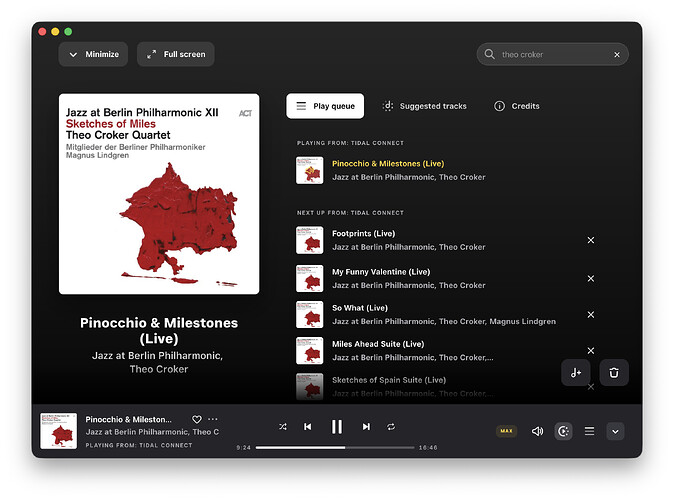
Task: Open the three-dot more options menu
Action: click(x=213, y=419)
